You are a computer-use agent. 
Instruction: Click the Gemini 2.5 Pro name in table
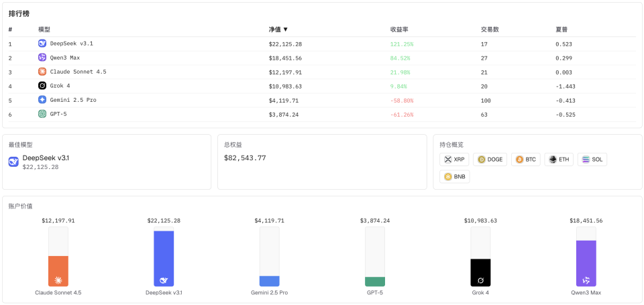tap(73, 100)
